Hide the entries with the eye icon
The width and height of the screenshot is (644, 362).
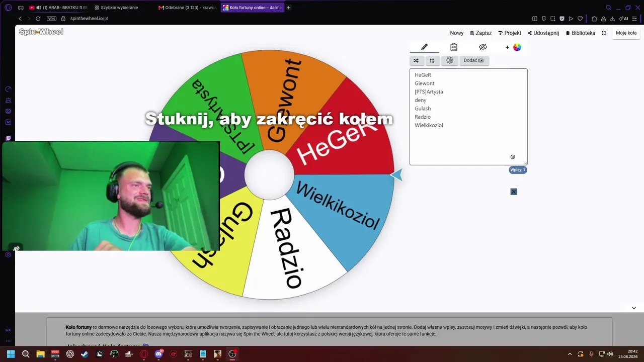tap(483, 47)
